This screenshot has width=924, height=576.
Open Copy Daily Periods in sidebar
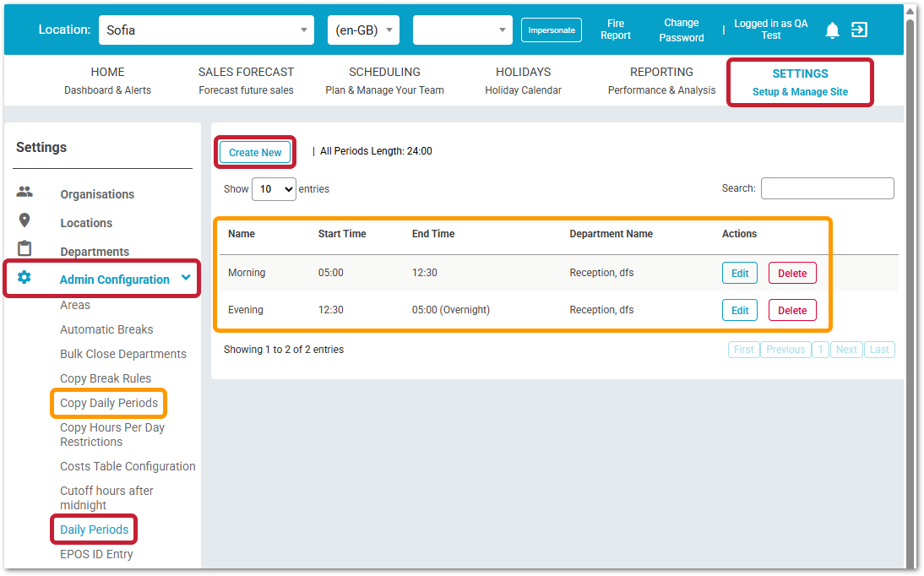point(109,403)
